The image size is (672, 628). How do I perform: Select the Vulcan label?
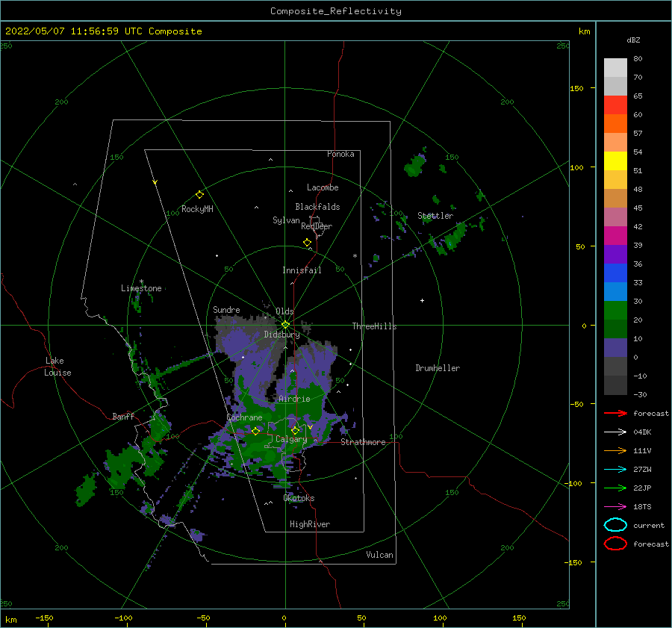pos(380,555)
